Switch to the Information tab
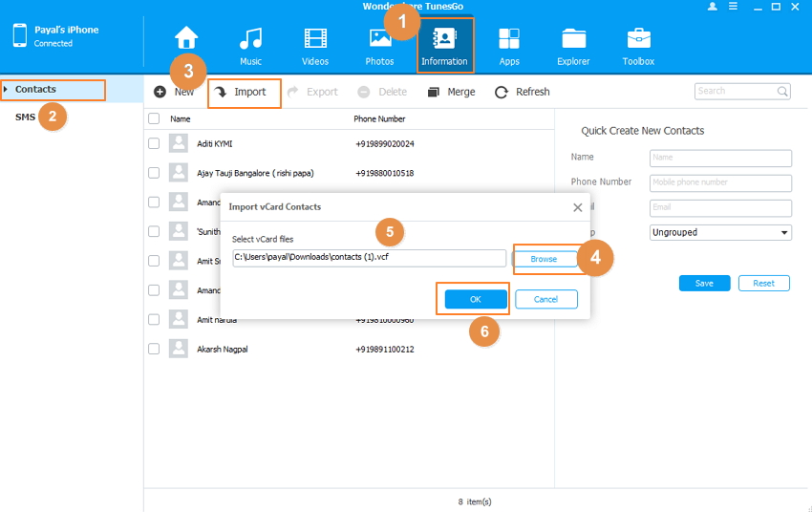This screenshot has height=512, width=812. point(444,45)
